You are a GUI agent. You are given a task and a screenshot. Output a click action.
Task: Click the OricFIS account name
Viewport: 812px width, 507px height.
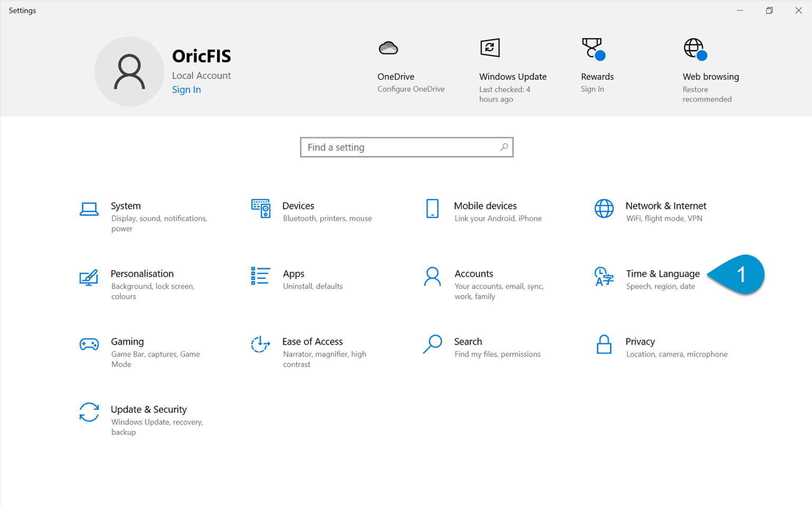(202, 56)
